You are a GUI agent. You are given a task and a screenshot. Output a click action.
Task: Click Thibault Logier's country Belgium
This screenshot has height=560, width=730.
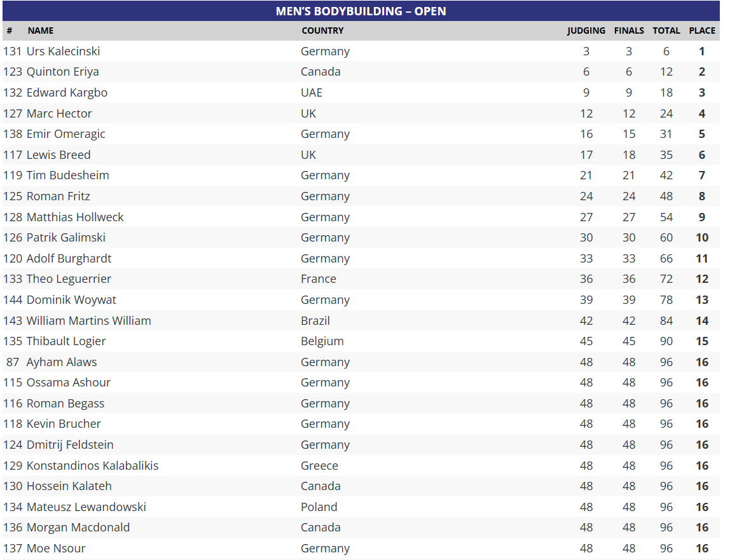point(322,341)
